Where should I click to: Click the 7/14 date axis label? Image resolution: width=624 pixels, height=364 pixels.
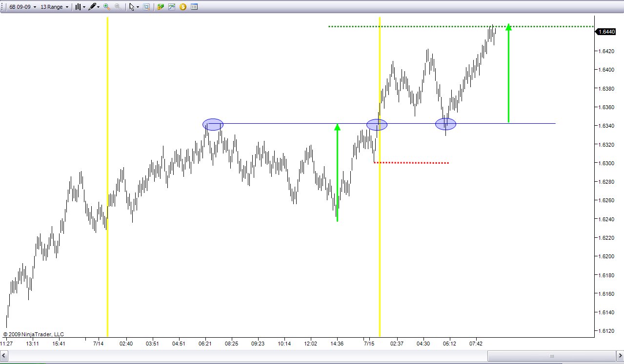coord(98,344)
